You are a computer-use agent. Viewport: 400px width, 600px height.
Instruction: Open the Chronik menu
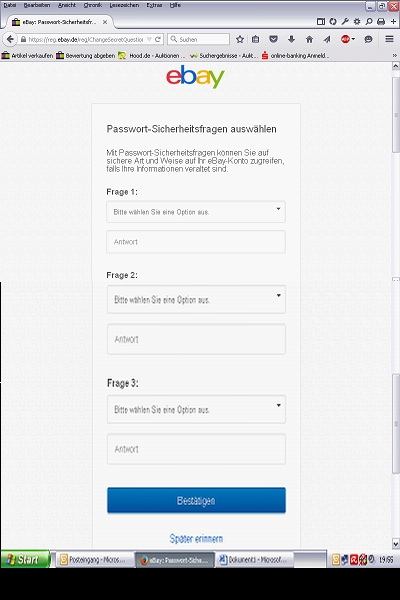(93, 5)
